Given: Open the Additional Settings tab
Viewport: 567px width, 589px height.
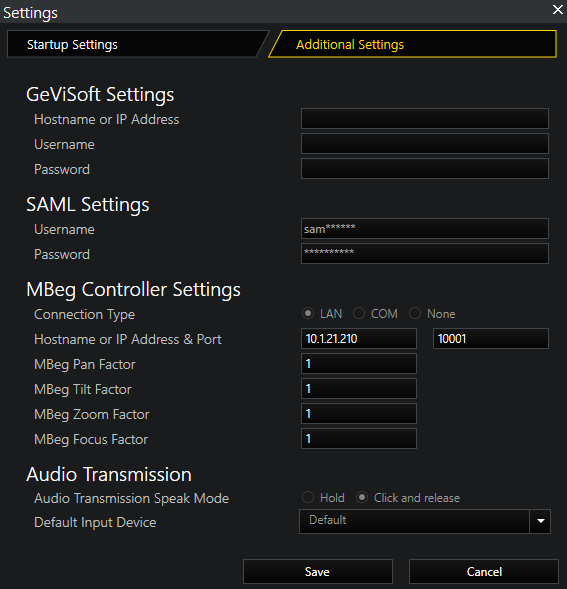Looking at the screenshot, I should click(x=413, y=44).
